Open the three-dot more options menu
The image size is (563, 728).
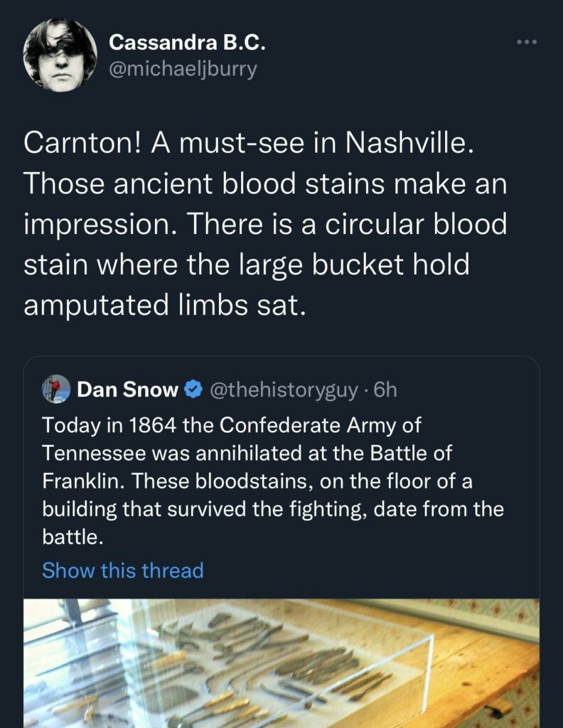(527, 43)
